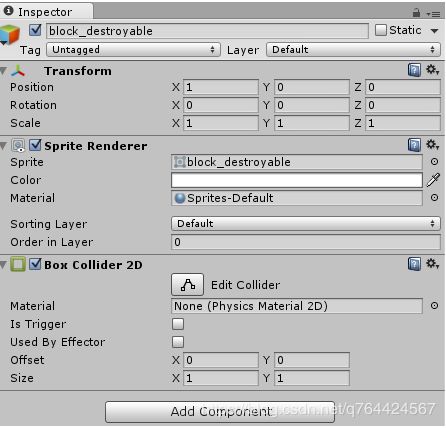
Task: Click the Scale Z input field
Action: click(403, 123)
